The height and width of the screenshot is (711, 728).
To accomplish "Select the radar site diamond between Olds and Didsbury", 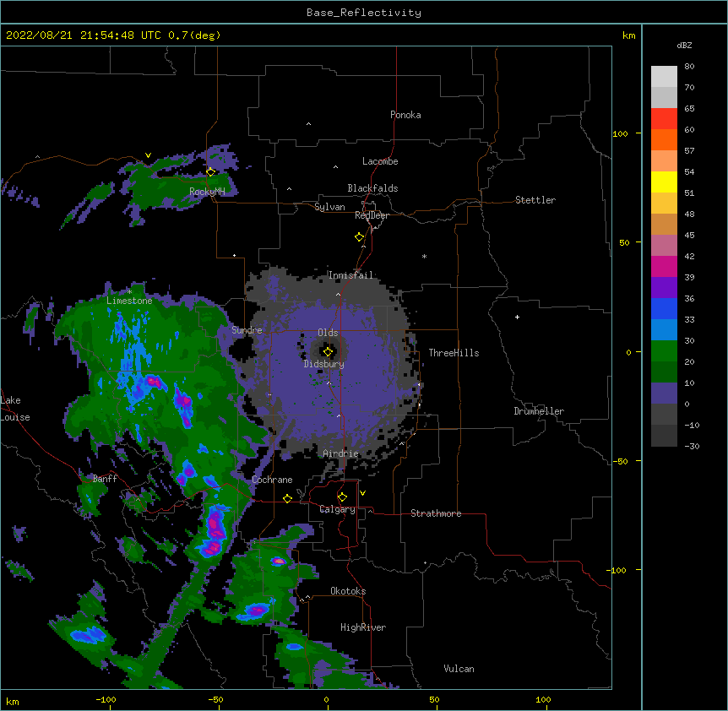I will point(328,352).
